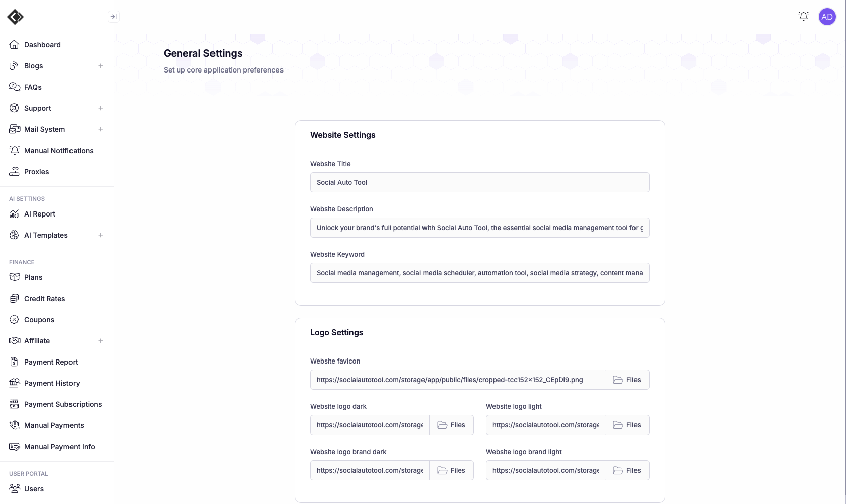Click the notification bell icon
846x504 pixels.
(803, 17)
